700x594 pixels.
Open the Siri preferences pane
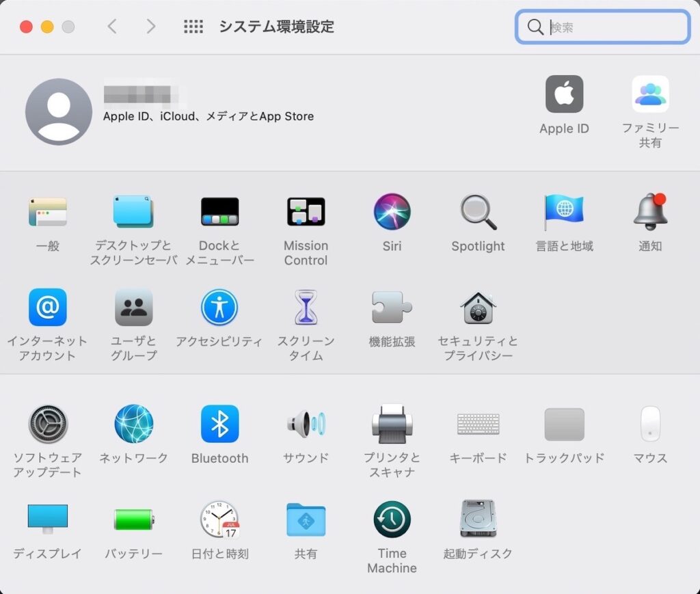[392, 212]
